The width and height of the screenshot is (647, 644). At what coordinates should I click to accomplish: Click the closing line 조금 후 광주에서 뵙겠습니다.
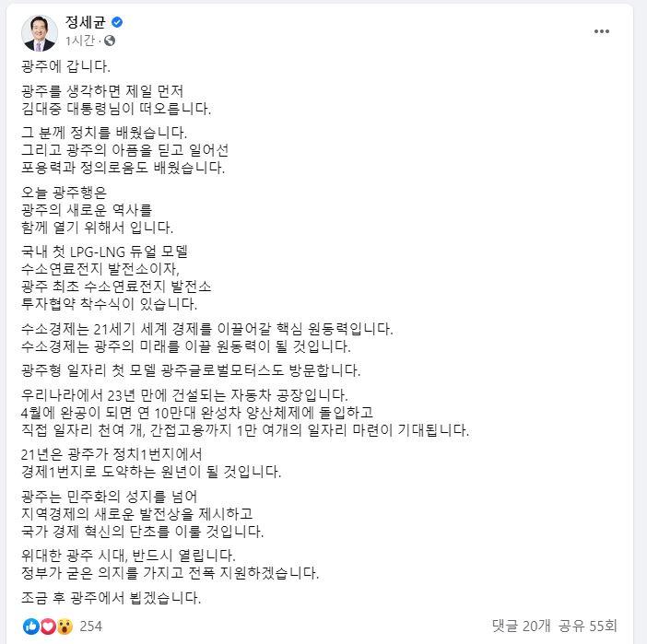pos(110,598)
